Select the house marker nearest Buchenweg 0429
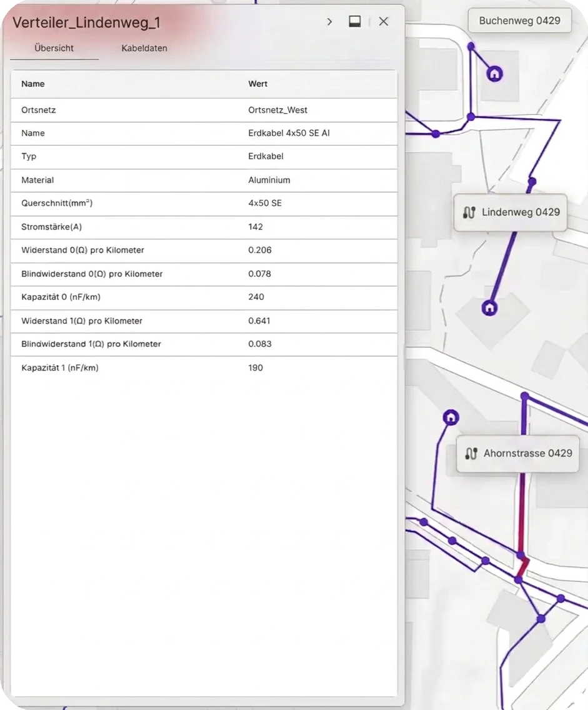The image size is (588, 710). 495,73
